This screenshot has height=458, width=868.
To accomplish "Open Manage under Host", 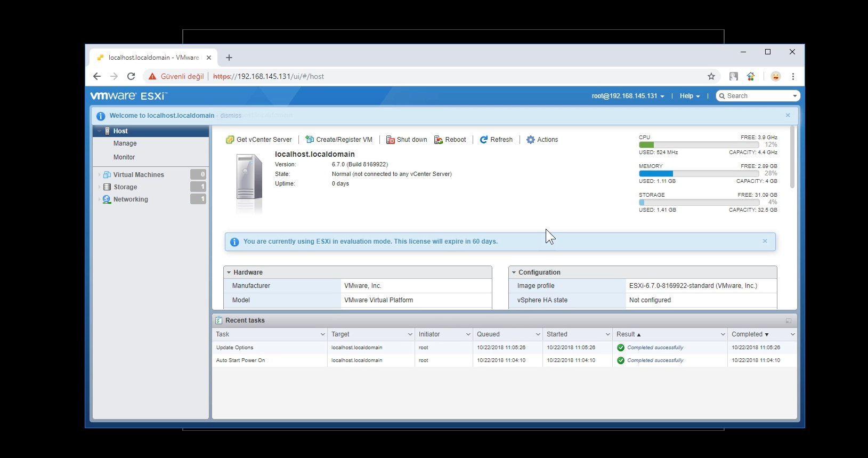I will tap(125, 143).
